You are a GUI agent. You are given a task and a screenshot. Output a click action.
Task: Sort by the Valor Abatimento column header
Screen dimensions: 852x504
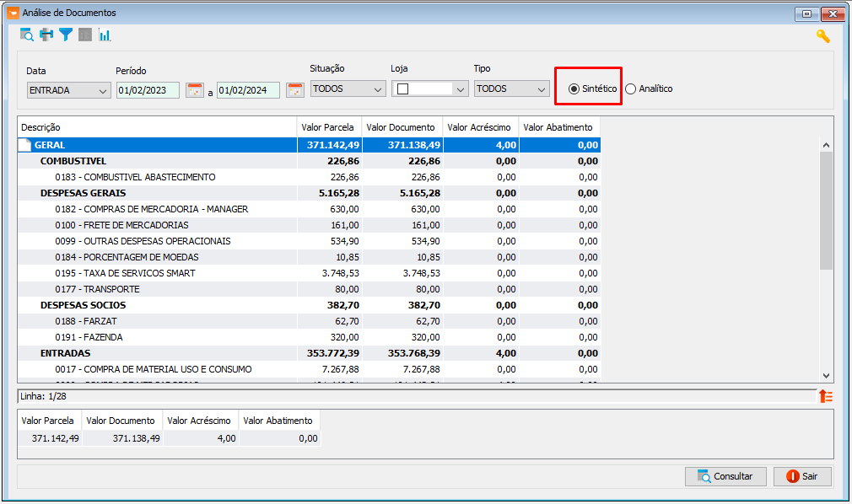pyautogui.click(x=559, y=127)
